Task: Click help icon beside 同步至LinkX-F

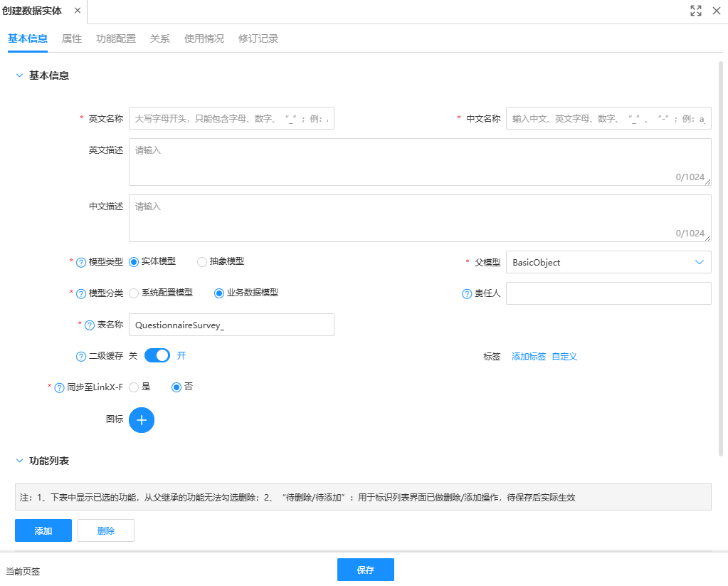Action: [x=60, y=387]
